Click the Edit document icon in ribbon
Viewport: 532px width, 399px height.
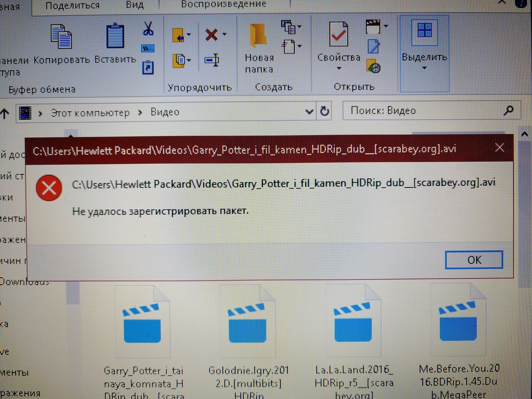[373, 46]
